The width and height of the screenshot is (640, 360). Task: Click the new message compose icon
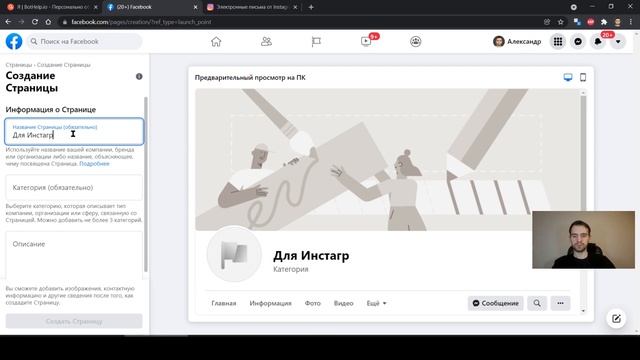point(616,318)
